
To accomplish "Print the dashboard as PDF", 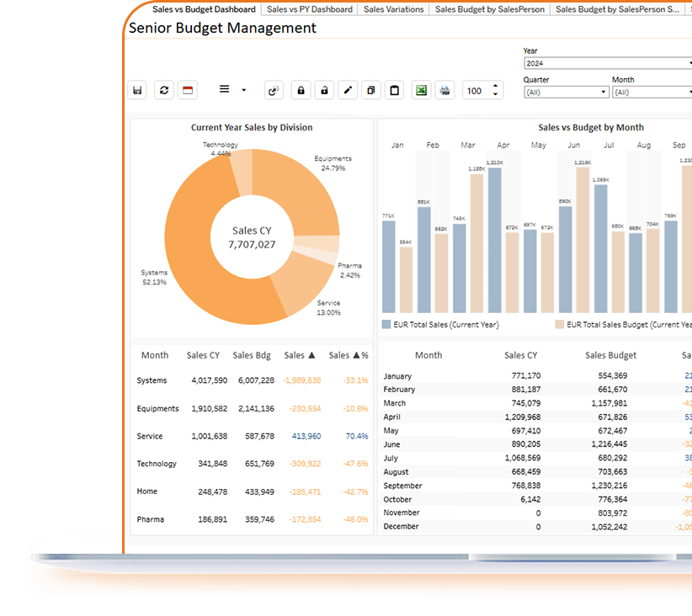I will 444,89.
